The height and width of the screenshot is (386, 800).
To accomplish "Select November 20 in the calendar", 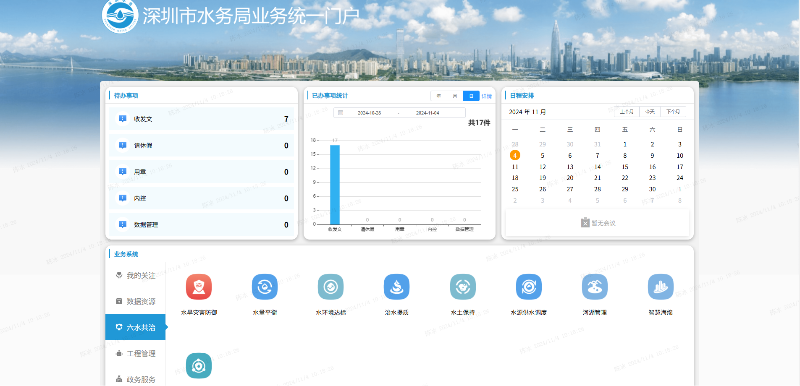I will pyautogui.click(x=570, y=178).
